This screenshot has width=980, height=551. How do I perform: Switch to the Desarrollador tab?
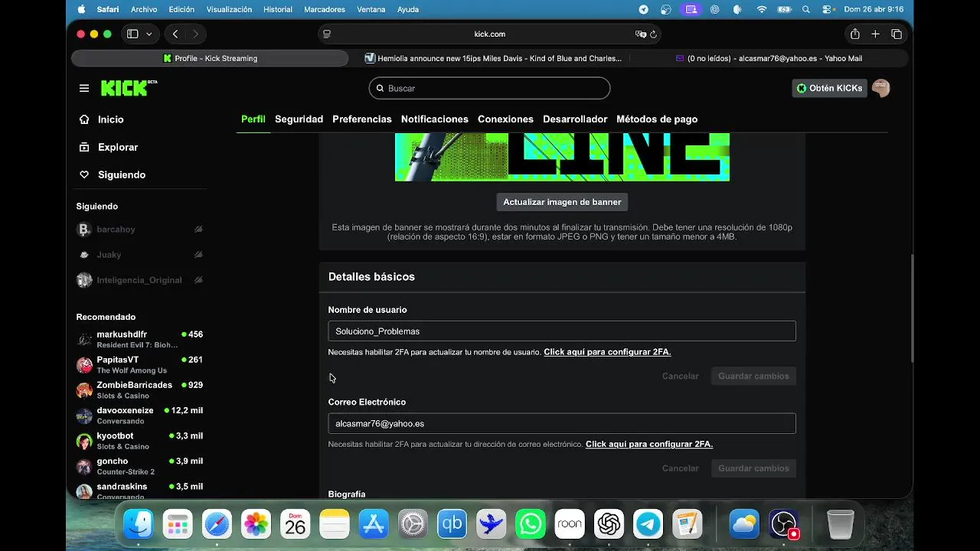(x=575, y=119)
